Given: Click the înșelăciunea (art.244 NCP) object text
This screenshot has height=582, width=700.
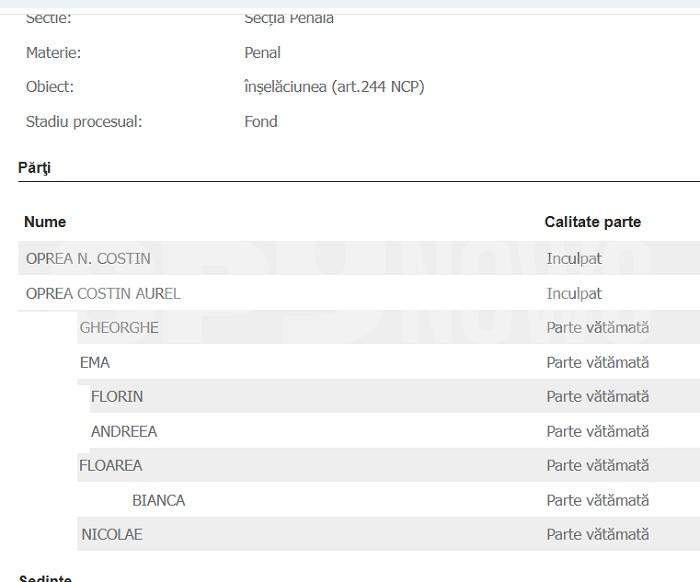Looking at the screenshot, I should tap(334, 87).
